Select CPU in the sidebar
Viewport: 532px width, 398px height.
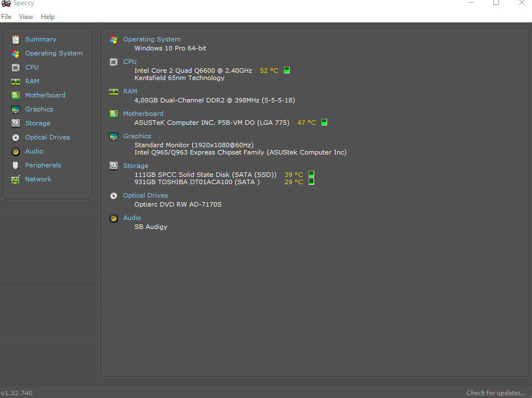(32, 67)
